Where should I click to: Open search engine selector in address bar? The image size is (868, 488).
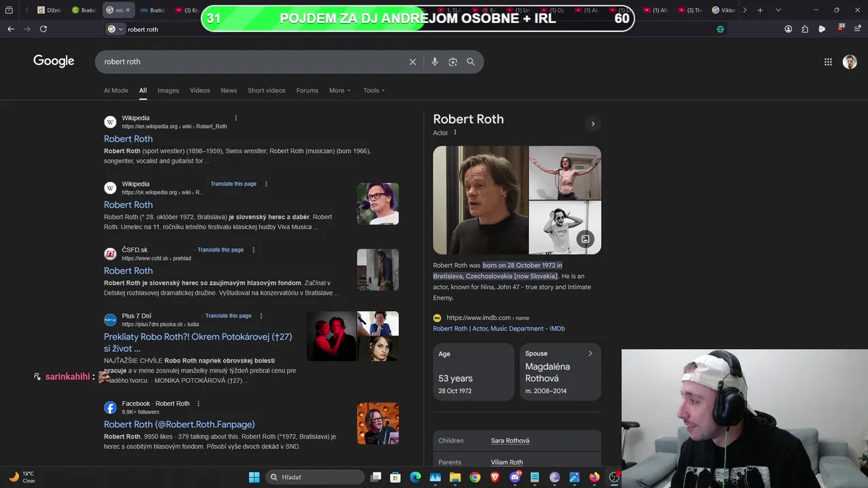(115, 29)
